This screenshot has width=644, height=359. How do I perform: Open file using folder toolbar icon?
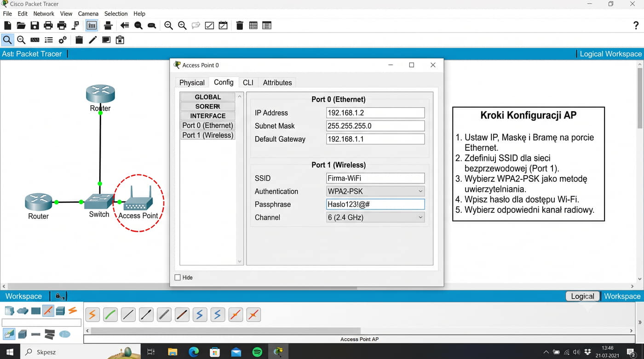click(21, 26)
